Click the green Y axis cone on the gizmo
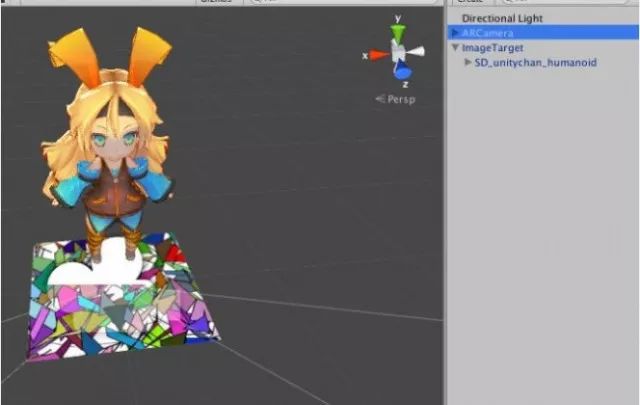This screenshot has width=640, height=405. pyautogui.click(x=398, y=33)
